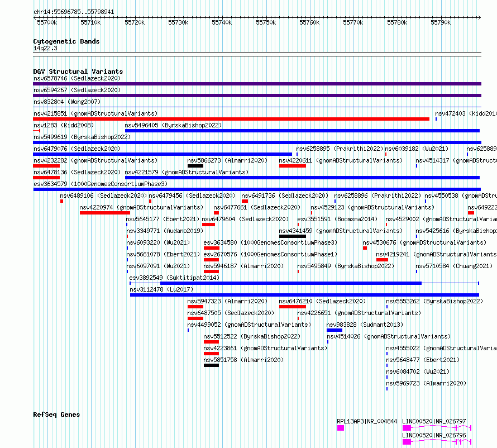
Task: Click the nsv6487505 (Sedlazeck2020) label
Action: (x=231, y=313)
